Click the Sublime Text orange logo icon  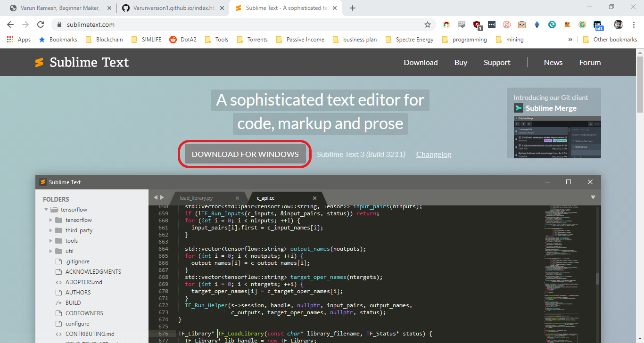[x=39, y=62]
